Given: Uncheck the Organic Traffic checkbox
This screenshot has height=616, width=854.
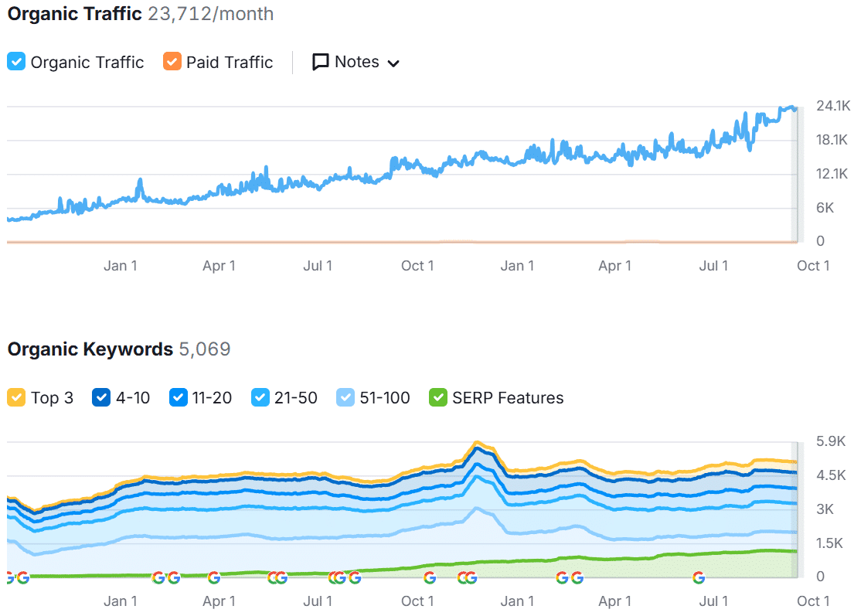Looking at the screenshot, I should pos(16,62).
